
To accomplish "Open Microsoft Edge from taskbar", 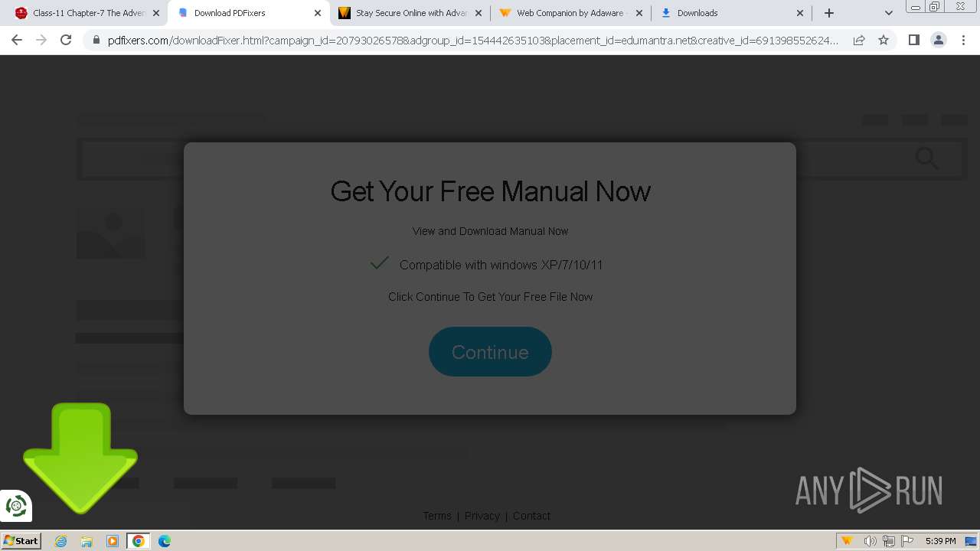I will 165,541.
